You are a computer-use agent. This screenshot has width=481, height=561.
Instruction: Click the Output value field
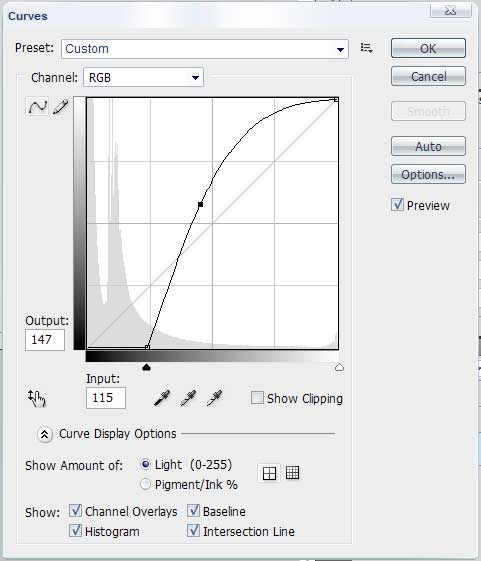(x=45, y=340)
